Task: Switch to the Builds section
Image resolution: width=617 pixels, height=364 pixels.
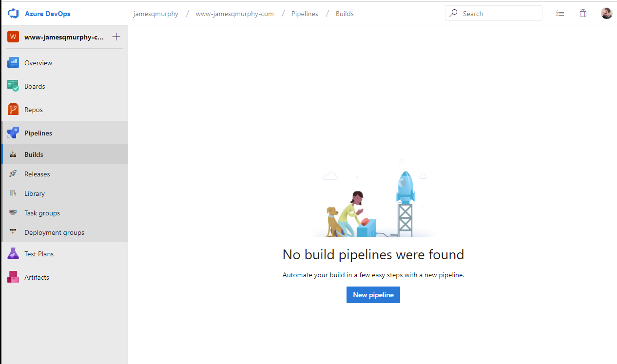Action: (33, 154)
